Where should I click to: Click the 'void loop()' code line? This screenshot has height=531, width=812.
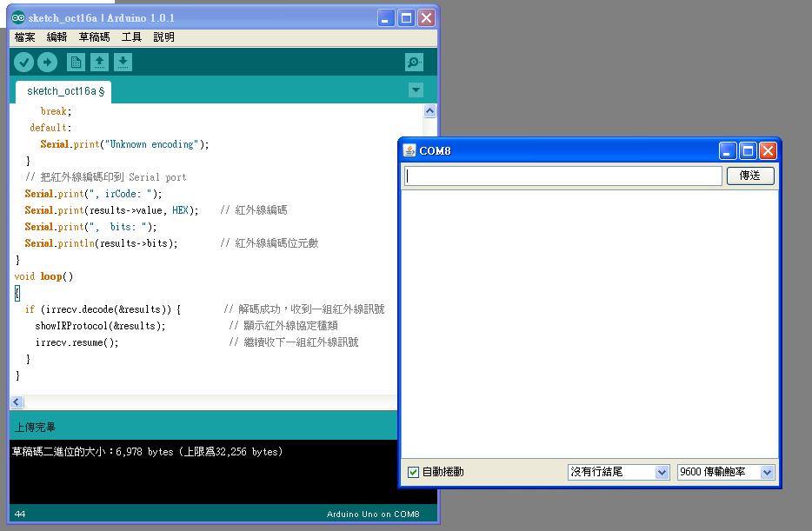44,276
